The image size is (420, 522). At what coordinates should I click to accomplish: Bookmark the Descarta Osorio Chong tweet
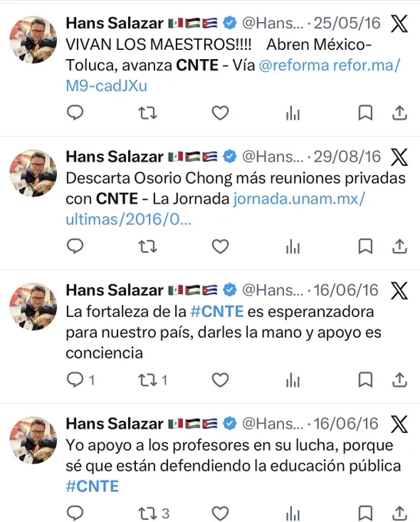[x=365, y=246]
